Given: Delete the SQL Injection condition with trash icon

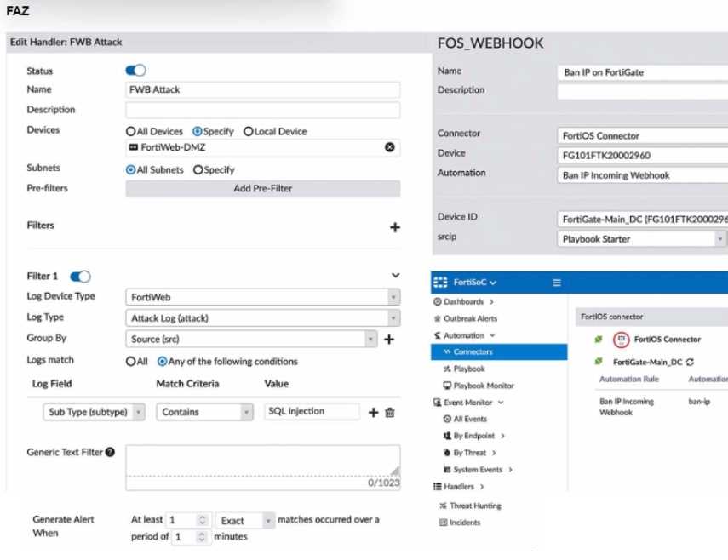Looking at the screenshot, I should [x=390, y=413].
